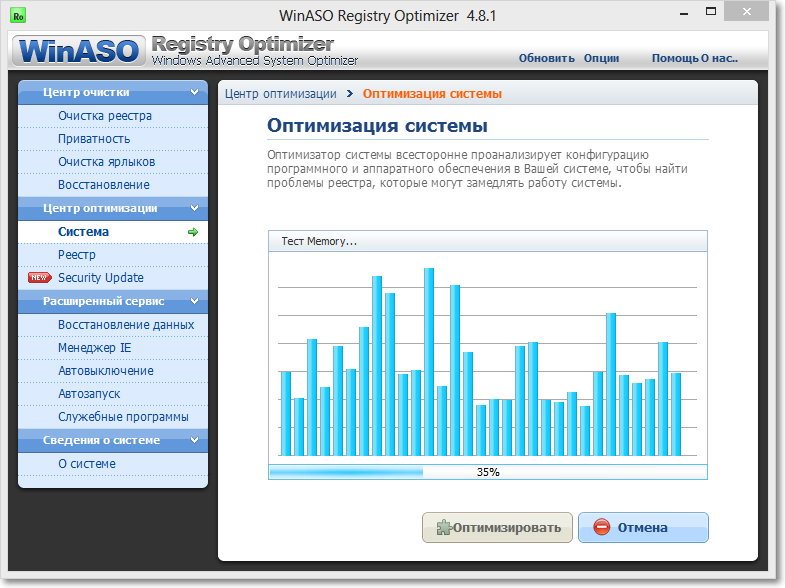Collapse the Сведения о системе section
The height and width of the screenshot is (588, 785).
tap(194, 440)
